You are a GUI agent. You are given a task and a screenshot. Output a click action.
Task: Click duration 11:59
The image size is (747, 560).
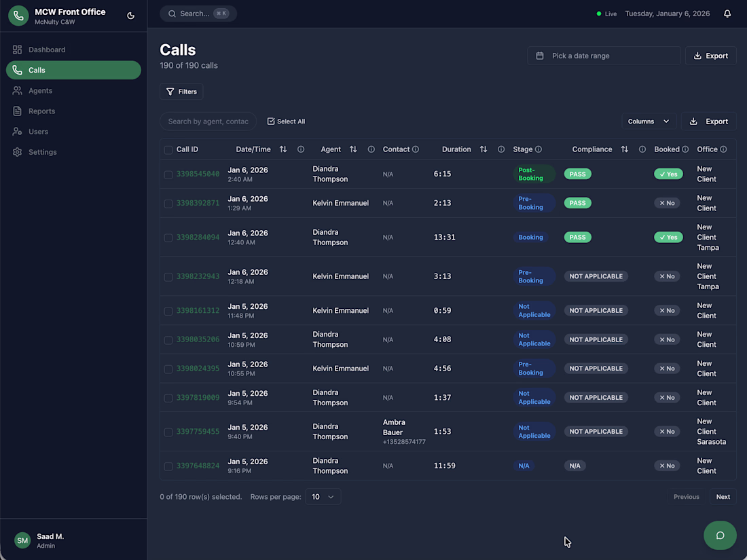click(x=445, y=466)
